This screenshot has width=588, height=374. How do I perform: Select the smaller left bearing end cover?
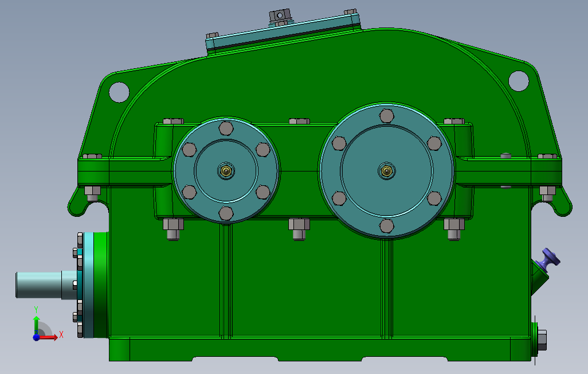[x=226, y=171]
